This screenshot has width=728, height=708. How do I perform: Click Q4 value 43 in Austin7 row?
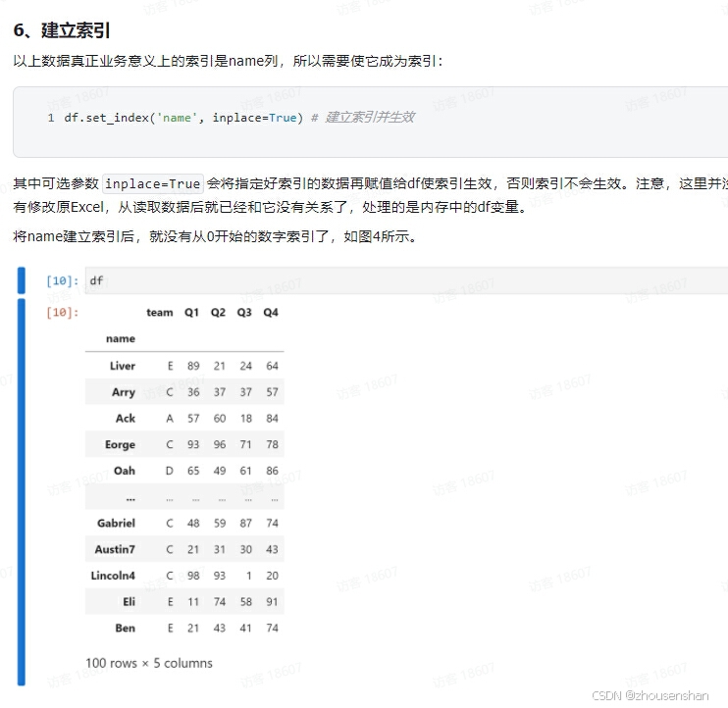pyautogui.click(x=272, y=549)
